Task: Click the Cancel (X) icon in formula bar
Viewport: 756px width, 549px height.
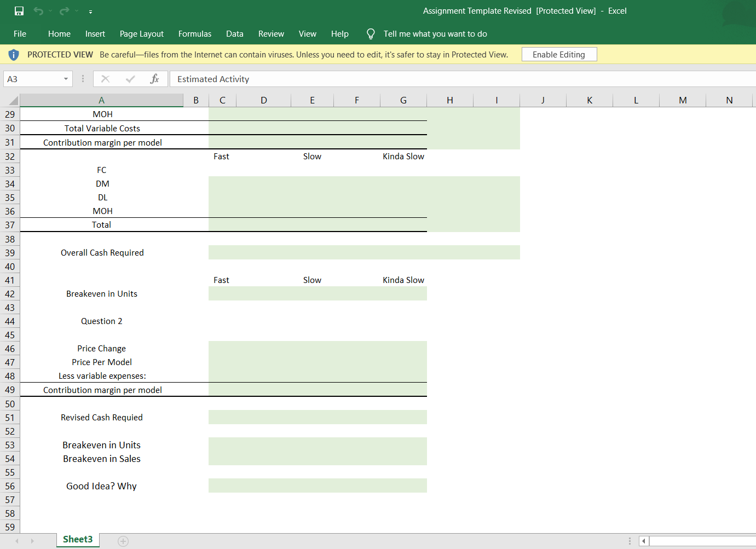Action: 105,79
